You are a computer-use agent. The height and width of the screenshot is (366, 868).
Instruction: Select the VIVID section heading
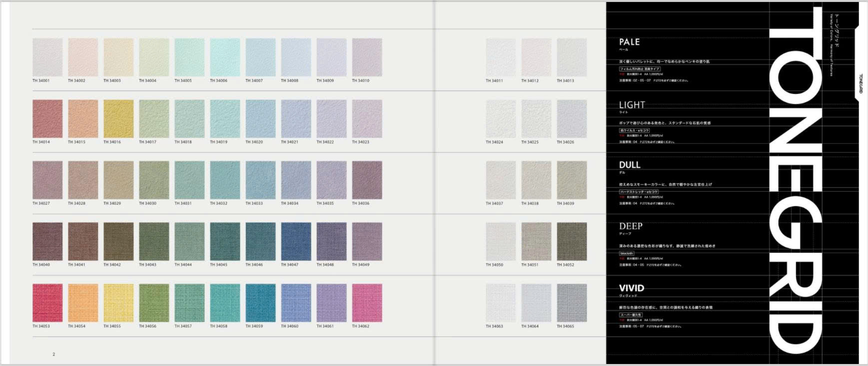[632, 288]
